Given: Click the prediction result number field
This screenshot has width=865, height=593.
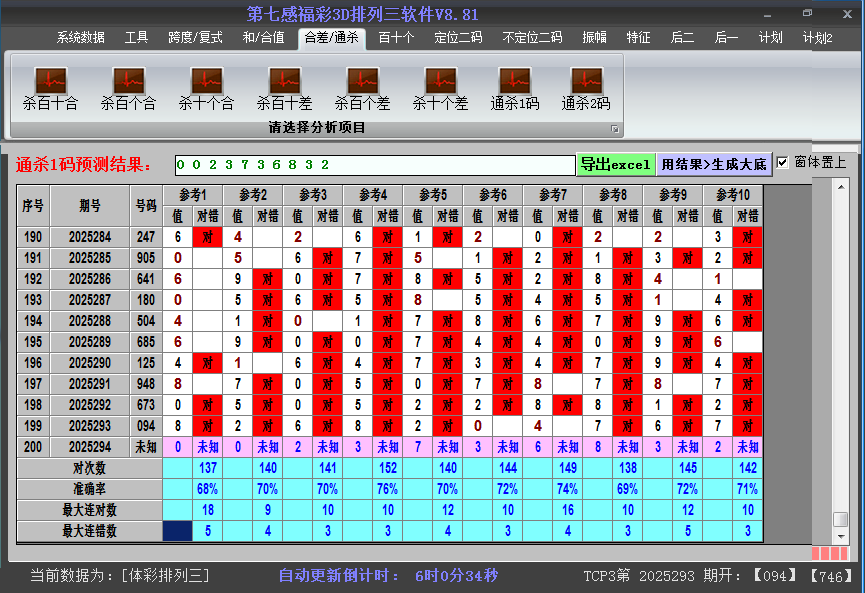Looking at the screenshot, I should click(375, 164).
